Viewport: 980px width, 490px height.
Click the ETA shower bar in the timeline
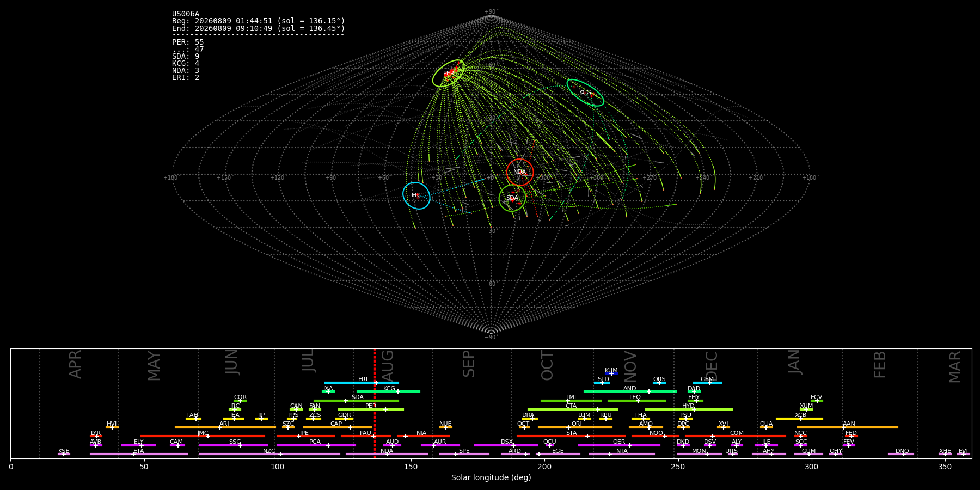139,454
